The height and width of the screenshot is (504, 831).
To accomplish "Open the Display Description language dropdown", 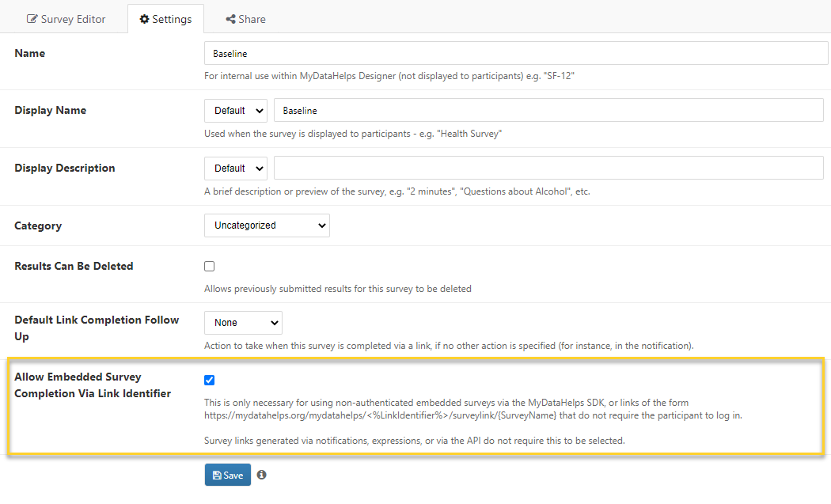I will pyautogui.click(x=236, y=169).
